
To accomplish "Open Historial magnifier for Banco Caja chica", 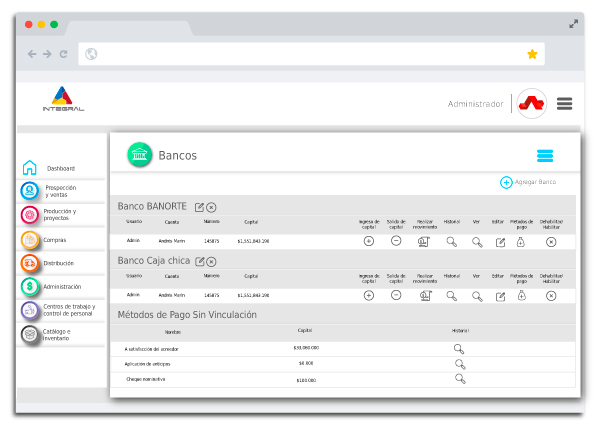I will pyautogui.click(x=452, y=295).
